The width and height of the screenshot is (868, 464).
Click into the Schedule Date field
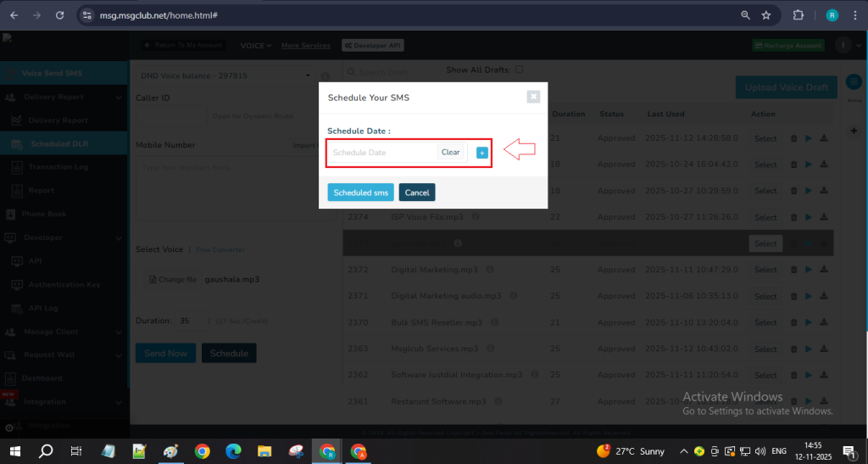point(381,153)
